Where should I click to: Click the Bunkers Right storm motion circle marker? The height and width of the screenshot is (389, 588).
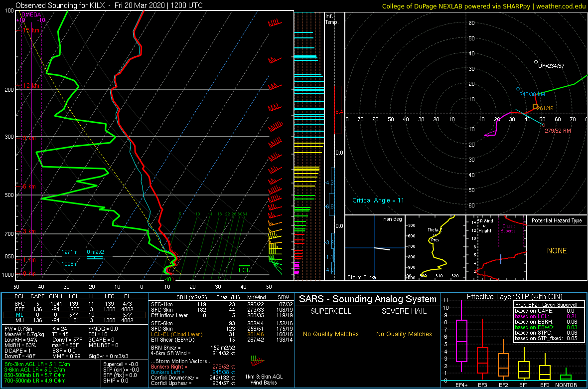544,125
